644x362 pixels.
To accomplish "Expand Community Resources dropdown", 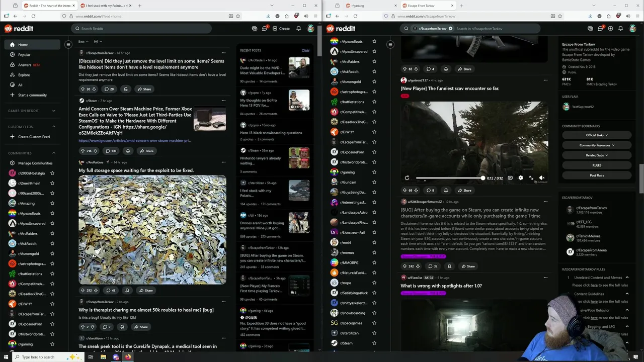I will click(x=597, y=145).
